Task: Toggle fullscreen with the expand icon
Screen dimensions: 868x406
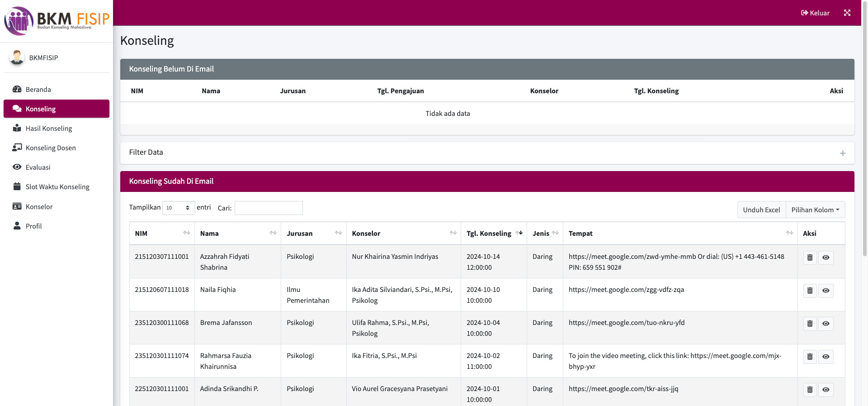Action: click(847, 13)
